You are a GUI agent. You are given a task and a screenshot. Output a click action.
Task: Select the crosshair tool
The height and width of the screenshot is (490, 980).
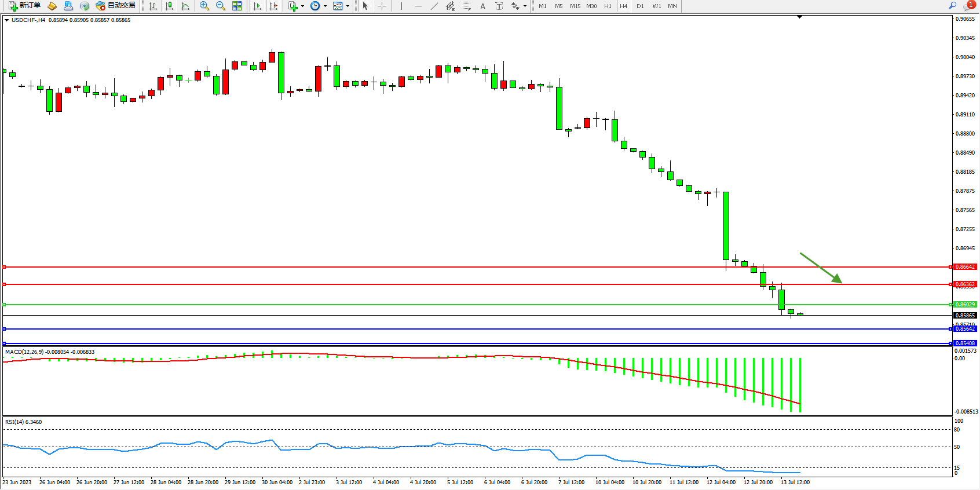click(382, 6)
